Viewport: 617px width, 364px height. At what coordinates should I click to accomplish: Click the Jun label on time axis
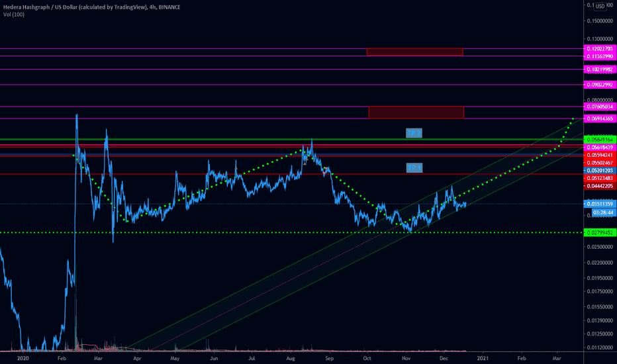214,358
